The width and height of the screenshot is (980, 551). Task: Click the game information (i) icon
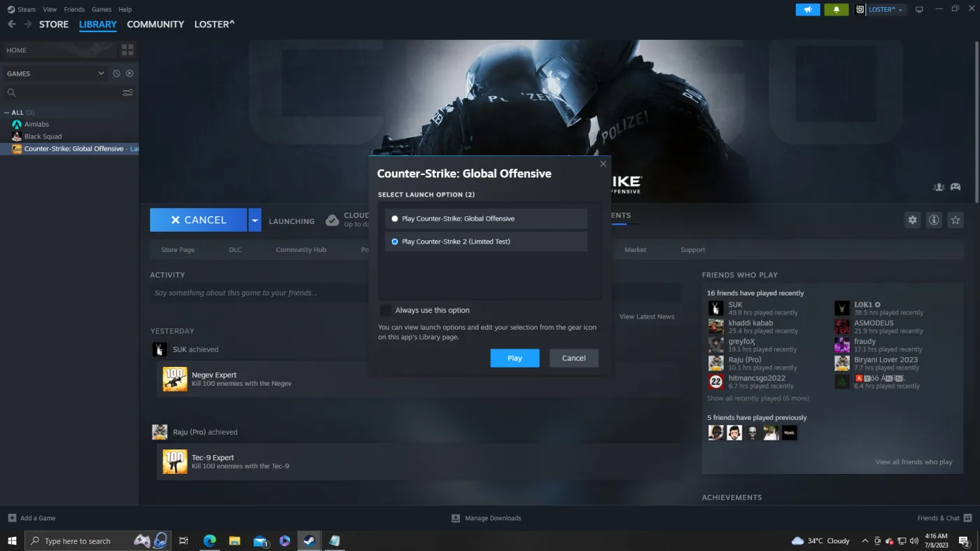point(934,220)
